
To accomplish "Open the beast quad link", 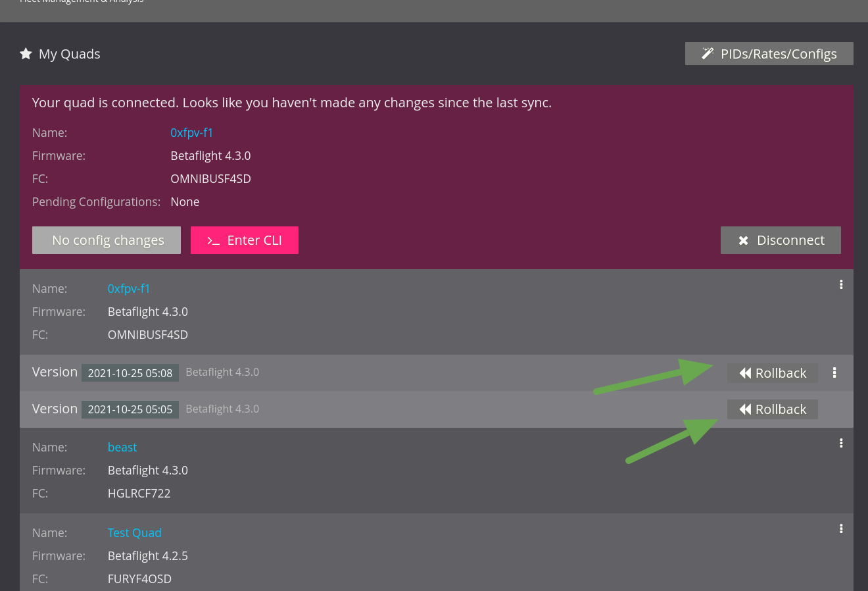I will pos(122,447).
